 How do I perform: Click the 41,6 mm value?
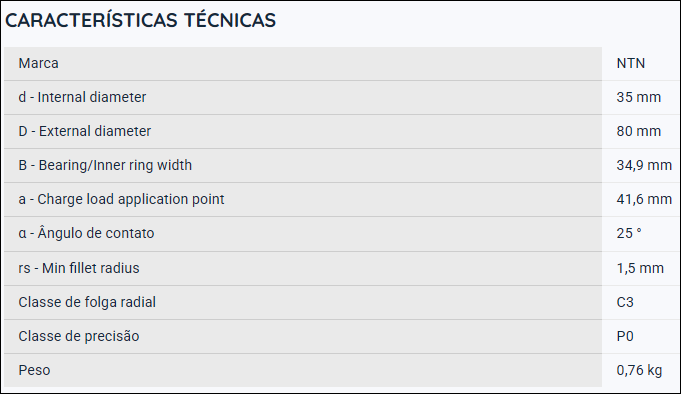click(644, 199)
